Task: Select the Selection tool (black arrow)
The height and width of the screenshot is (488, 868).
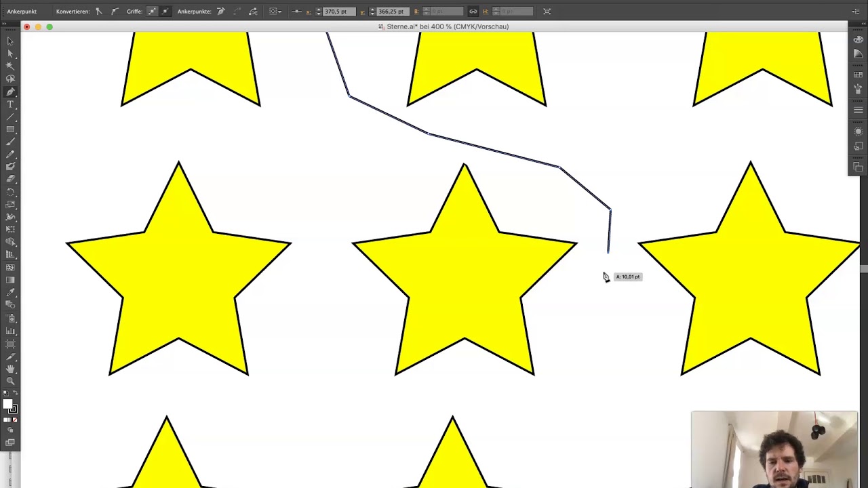Action: pos(10,41)
